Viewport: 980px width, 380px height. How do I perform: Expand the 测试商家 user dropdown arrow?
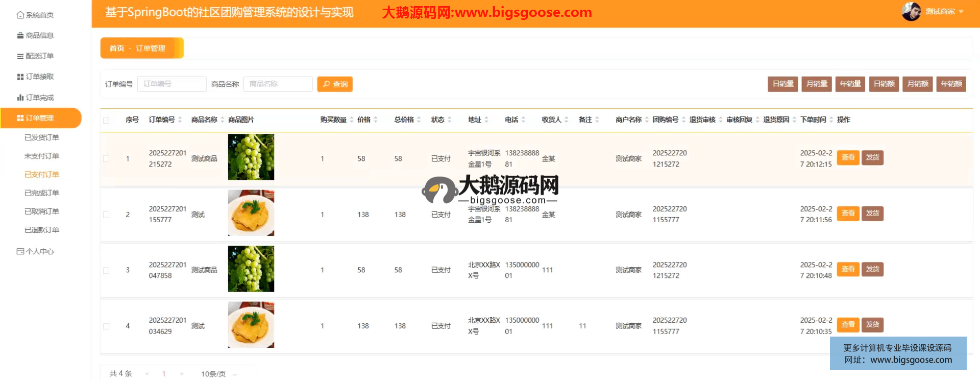(x=961, y=11)
